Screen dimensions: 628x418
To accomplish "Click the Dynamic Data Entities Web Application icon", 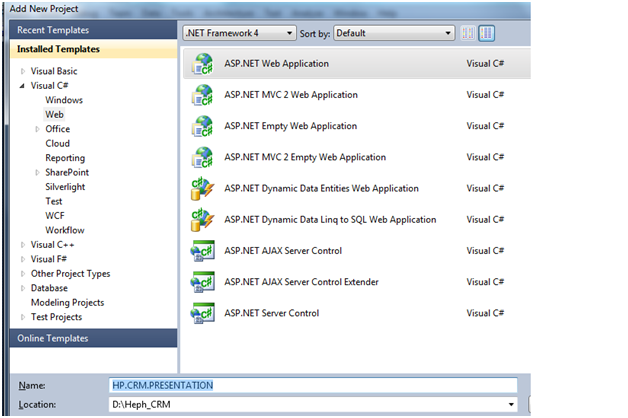I will 203,189.
